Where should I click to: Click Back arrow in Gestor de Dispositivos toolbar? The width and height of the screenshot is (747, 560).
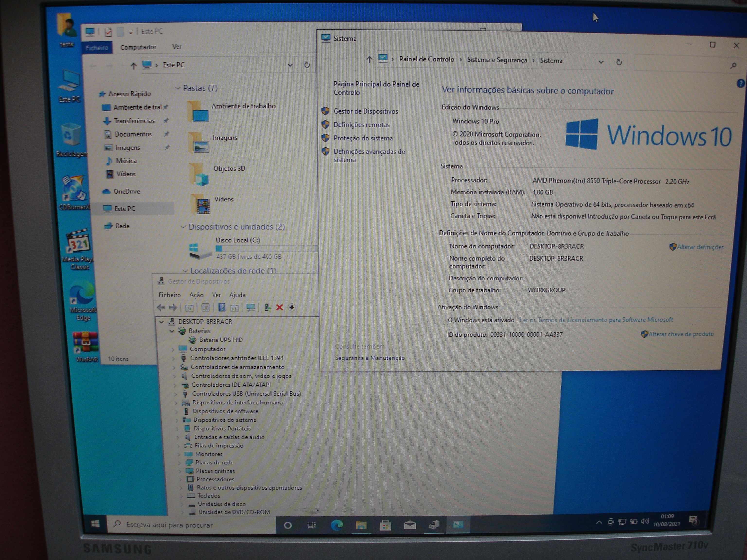161,307
